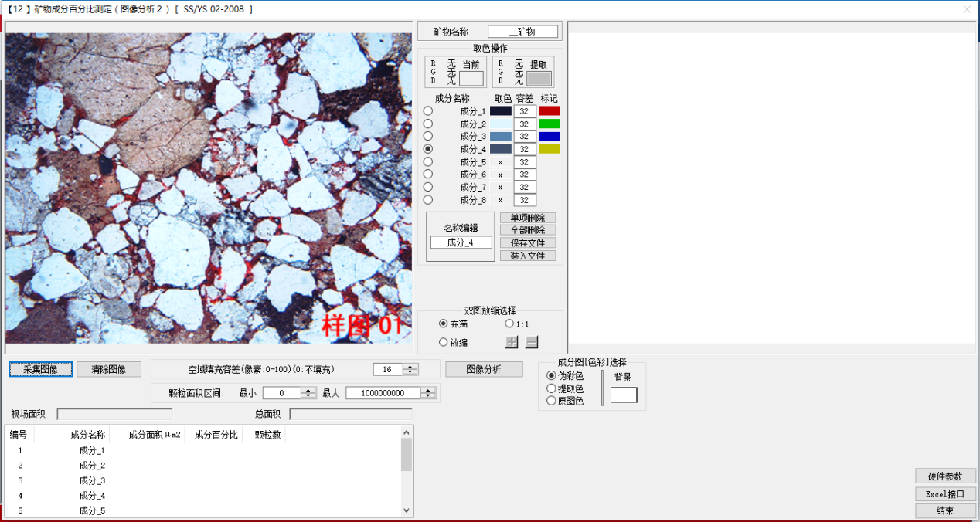The width and height of the screenshot is (980, 522).
Task: Select the 成分_5 radio button
Action: click(428, 162)
